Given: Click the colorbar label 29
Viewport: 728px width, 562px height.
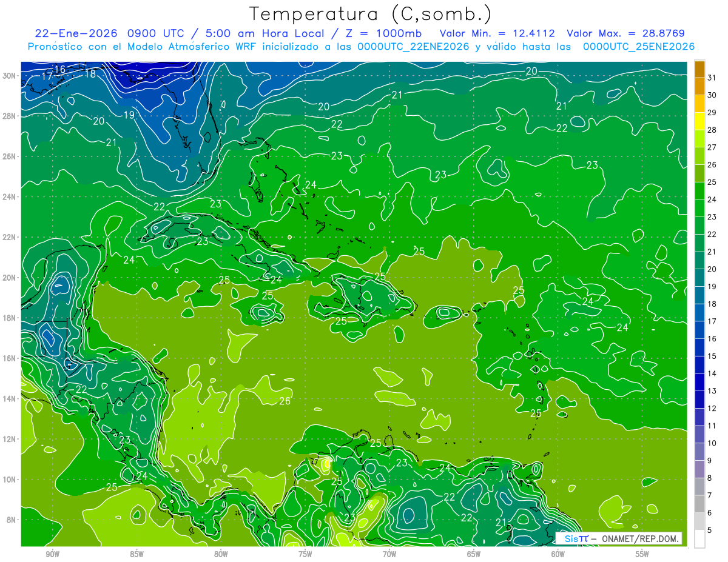Looking at the screenshot, I should (x=712, y=113).
